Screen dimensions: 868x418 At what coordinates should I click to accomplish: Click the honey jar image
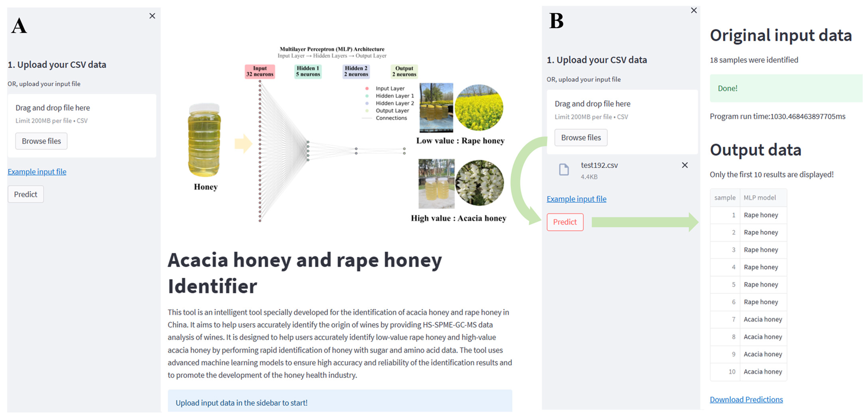point(205,140)
